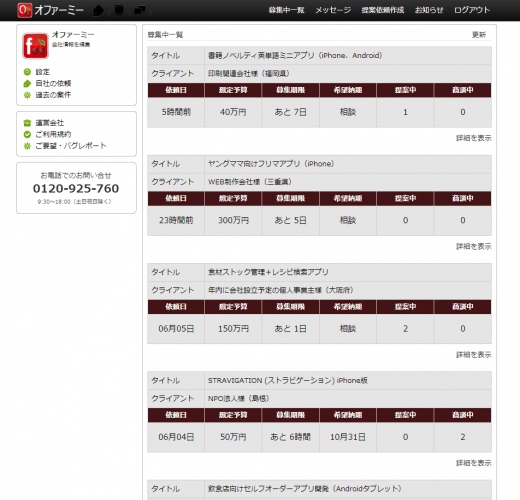520x500 pixels.
Task: Click 詳細を表示 for ヤングママ向けフリマアプリ
Action: (x=473, y=246)
